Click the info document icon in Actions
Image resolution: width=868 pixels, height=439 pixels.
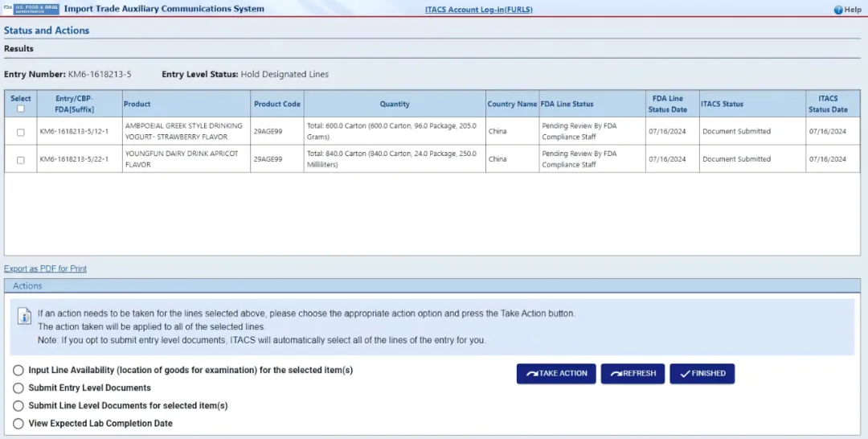click(24, 316)
